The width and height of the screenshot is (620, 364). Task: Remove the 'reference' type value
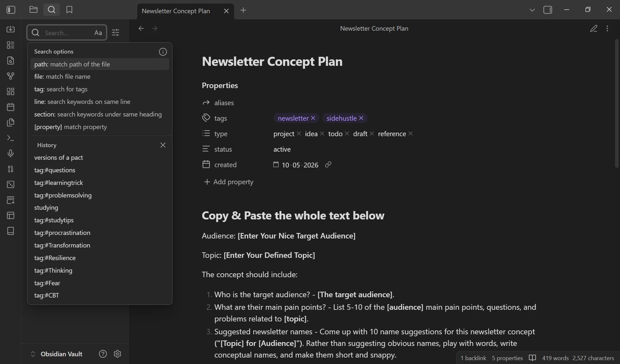(x=411, y=134)
